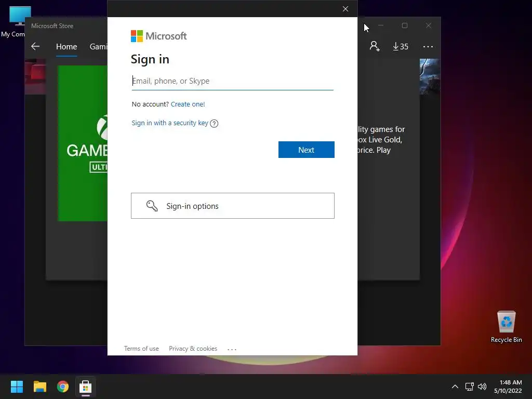The width and height of the screenshot is (532, 399).
Task: Close the Microsoft Sign in dialog
Action: click(x=345, y=9)
